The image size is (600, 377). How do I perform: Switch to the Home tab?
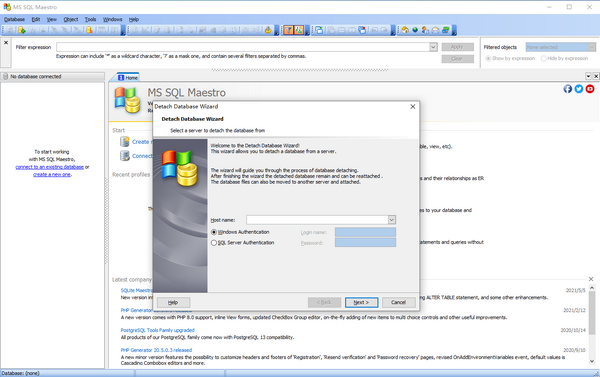[128, 77]
